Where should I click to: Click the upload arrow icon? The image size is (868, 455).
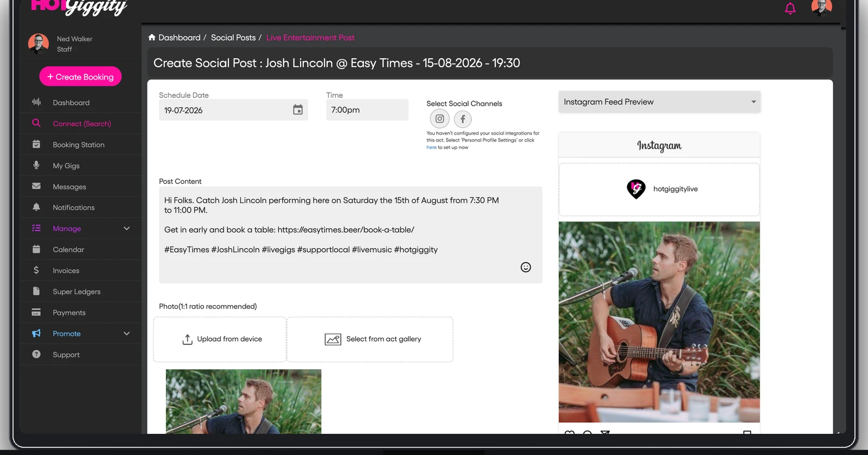(188, 339)
